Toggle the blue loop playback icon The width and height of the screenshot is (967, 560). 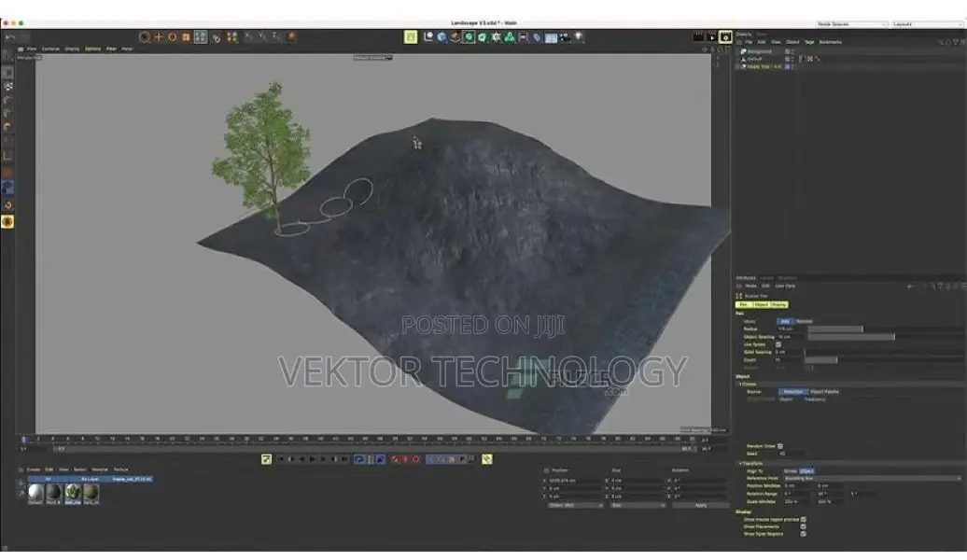pyautogui.click(x=359, y=459)
